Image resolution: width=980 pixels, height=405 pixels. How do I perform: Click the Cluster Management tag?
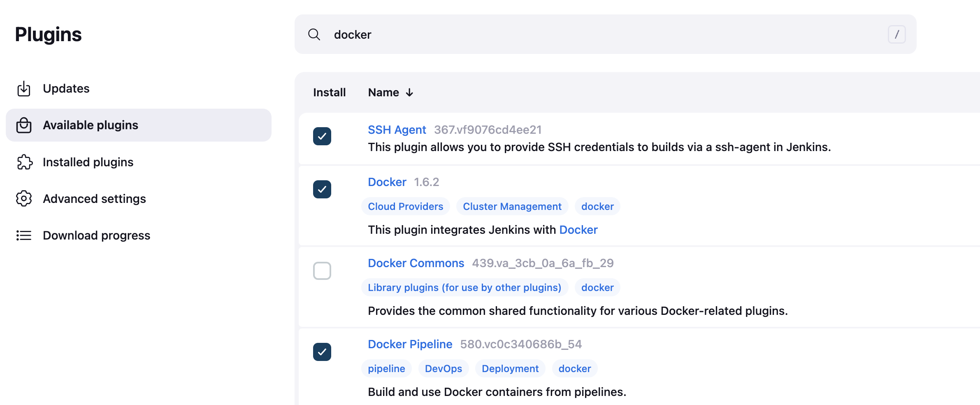click(x=512, y=206)
